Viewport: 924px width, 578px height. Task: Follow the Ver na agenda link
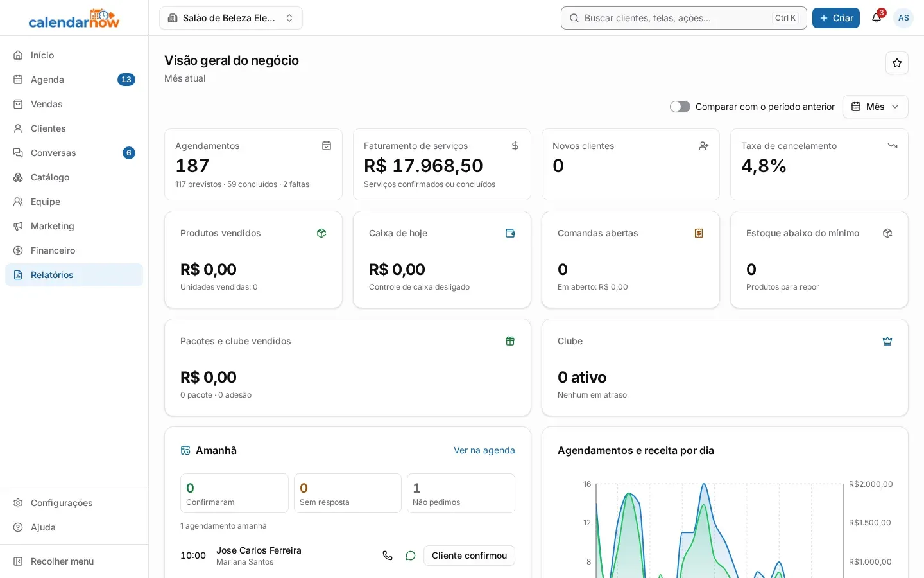coord(484,450)
